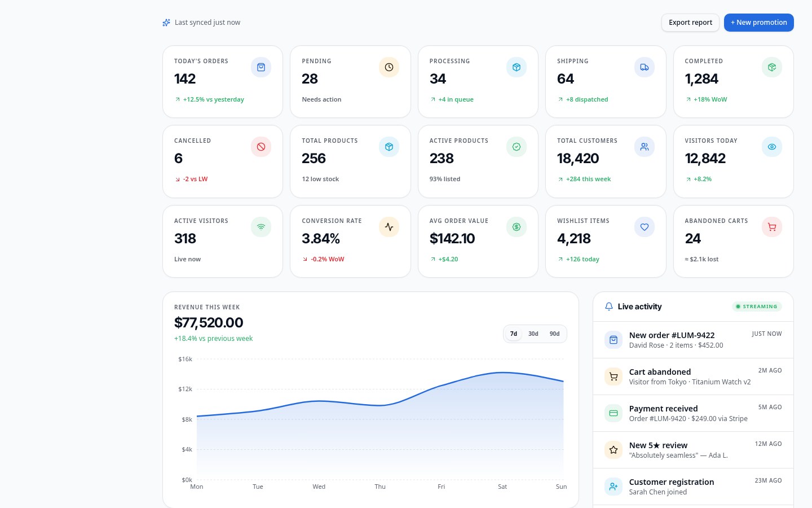
Task: Open the New order #LUM-9422 activity
Action: 693,340
